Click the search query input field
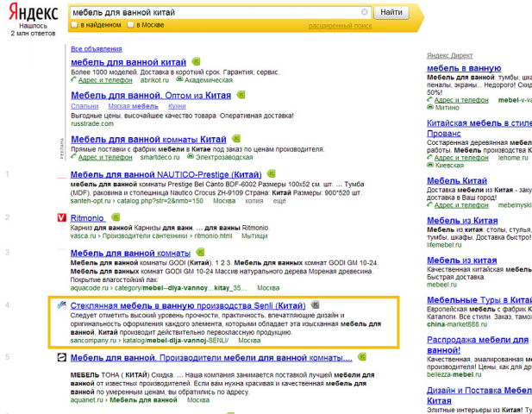 pyautogui.click(x=221, y=13)
